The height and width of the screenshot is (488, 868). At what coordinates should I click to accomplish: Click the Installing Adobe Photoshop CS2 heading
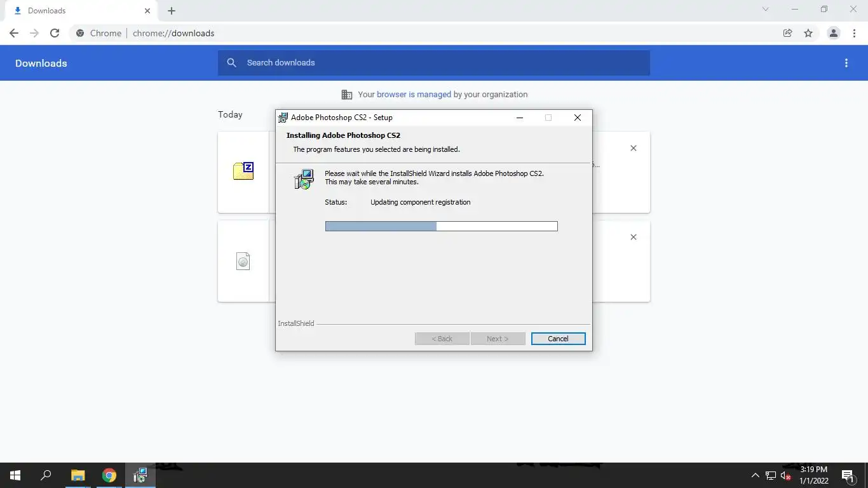343,135
